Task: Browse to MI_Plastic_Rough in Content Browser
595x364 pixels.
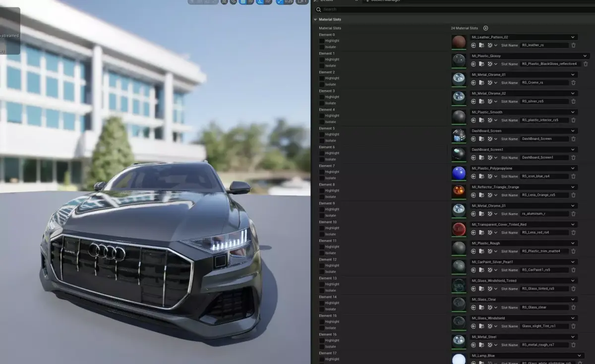Action: pos(481,251)
